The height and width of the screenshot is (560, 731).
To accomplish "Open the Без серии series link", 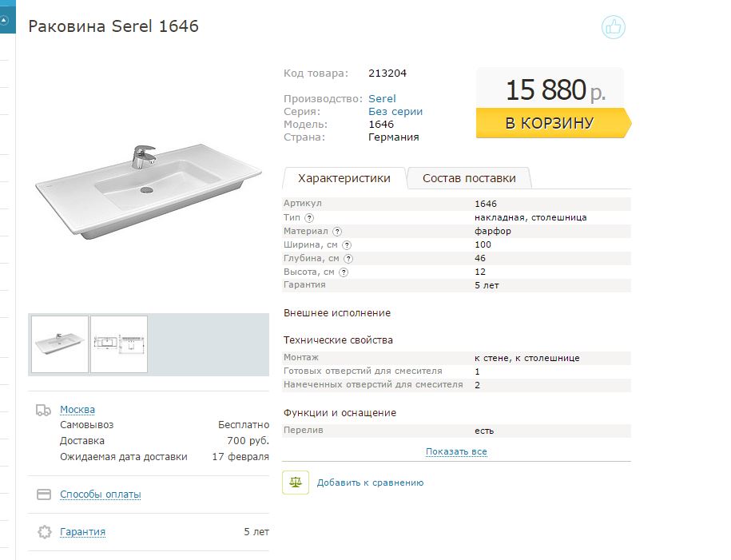I will click(395, 111).
